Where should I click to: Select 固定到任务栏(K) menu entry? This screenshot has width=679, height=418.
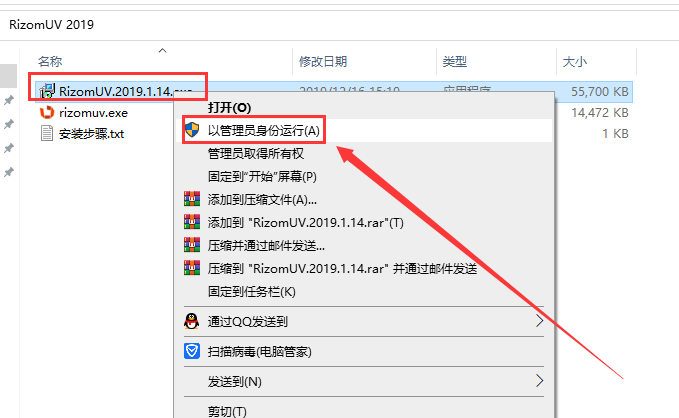click(251, 291)
